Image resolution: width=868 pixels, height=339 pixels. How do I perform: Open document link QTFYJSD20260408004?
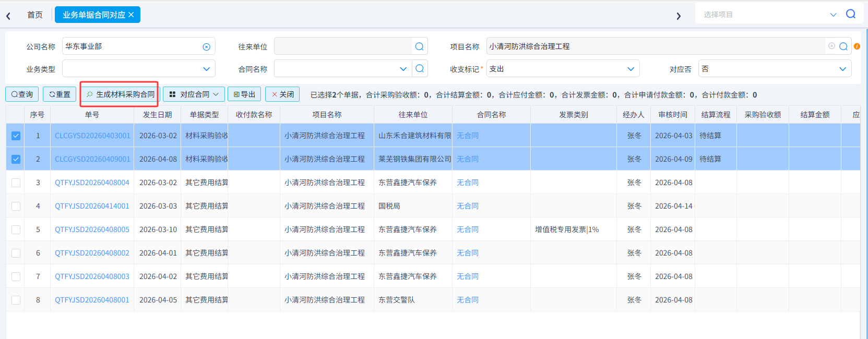(x=92, y=183)
